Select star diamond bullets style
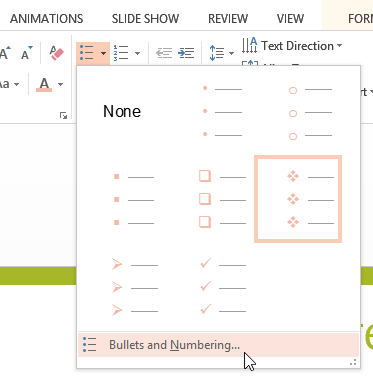This screenshot has width=373, height=378. coord(298,199)
